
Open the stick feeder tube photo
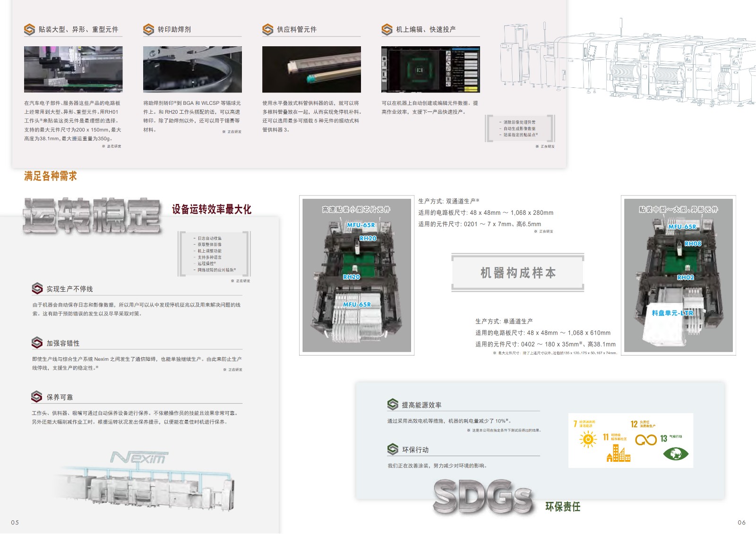pyautogui.click(x=311, y=69)
